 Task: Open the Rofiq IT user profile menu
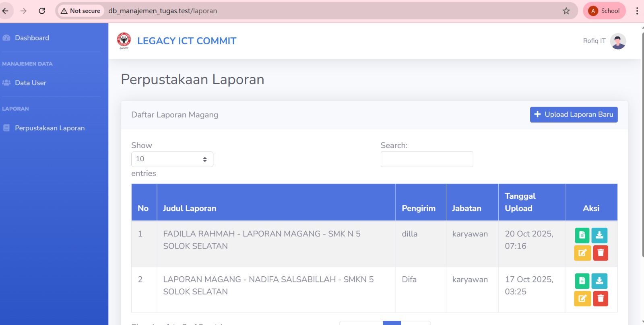tap(604, 41)
